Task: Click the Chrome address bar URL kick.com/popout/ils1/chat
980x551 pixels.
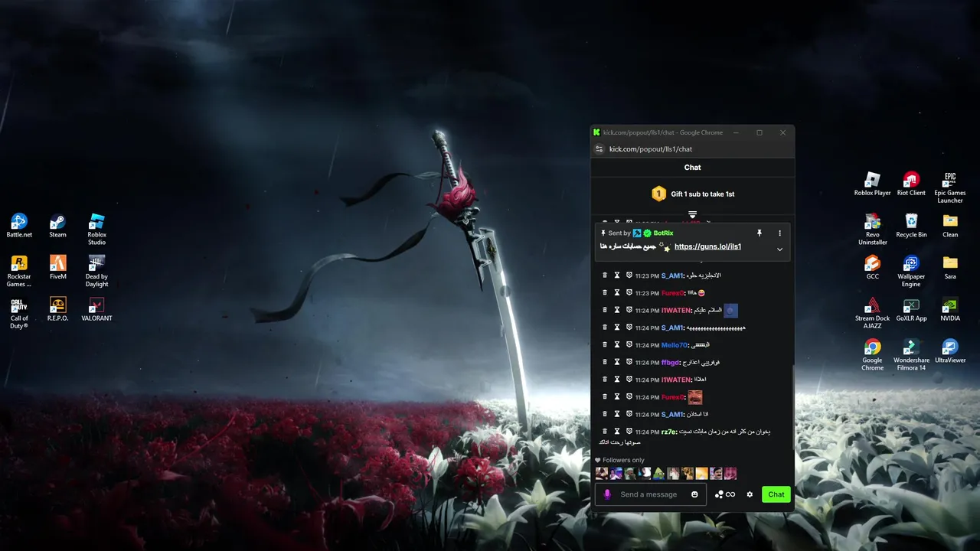Action: 651,149
